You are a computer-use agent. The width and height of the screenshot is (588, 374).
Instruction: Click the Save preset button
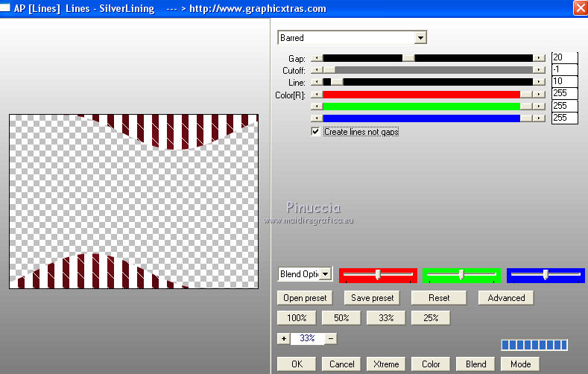tap(372, 298)
